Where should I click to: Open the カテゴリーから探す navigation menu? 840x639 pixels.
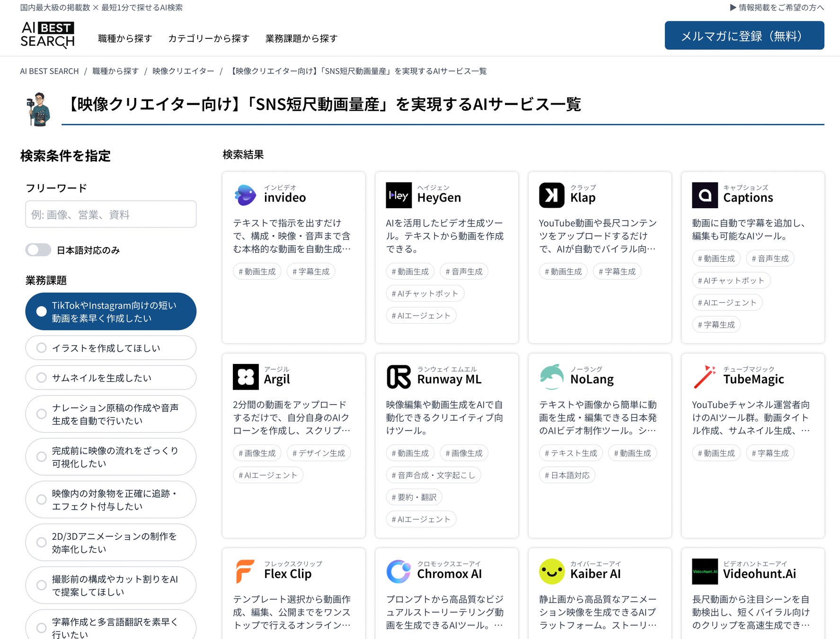pyautogui.click(x=209, y=38)
